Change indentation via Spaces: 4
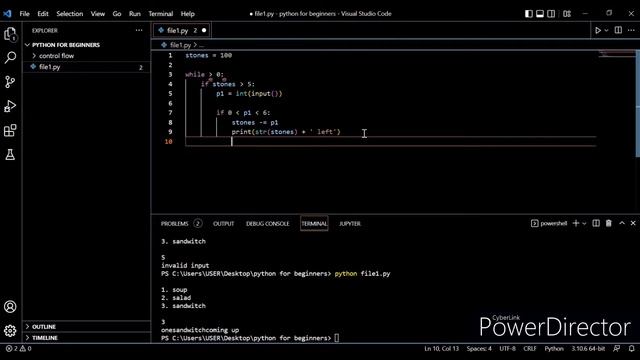640x360 pixels. 479,349
